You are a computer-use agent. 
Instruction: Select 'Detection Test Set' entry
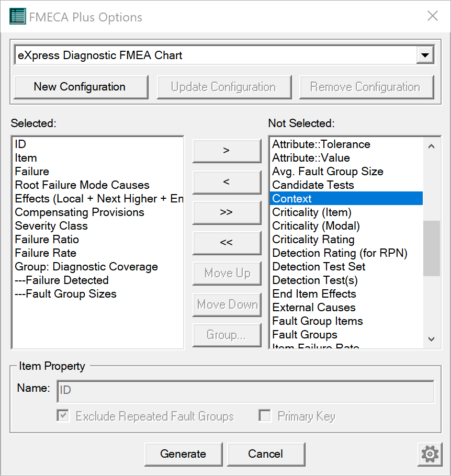(x=346, y=267)
